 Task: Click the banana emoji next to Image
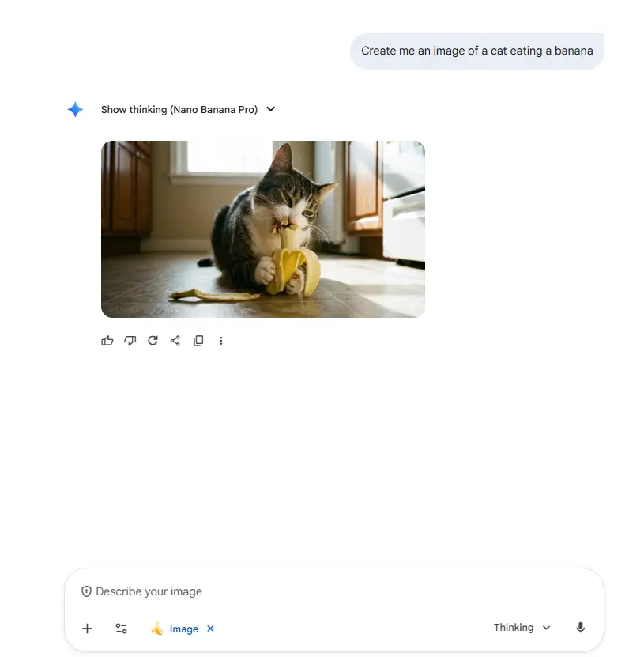click(157, 629)
